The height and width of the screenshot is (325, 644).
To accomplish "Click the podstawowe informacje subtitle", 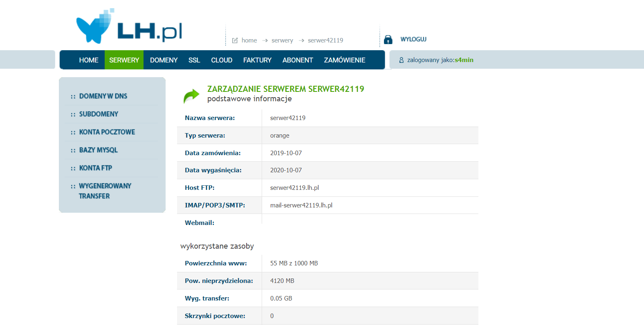I will 249,99.
